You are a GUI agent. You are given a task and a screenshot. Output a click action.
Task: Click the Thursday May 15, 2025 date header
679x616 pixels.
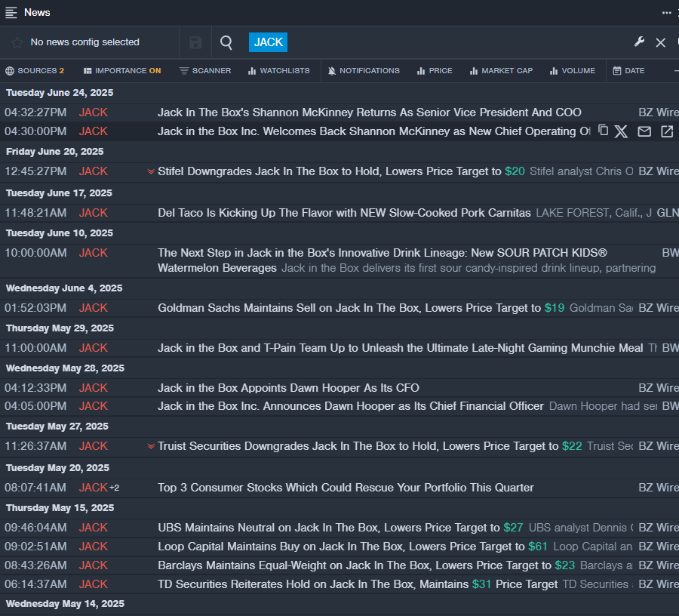tap(60, 508)
